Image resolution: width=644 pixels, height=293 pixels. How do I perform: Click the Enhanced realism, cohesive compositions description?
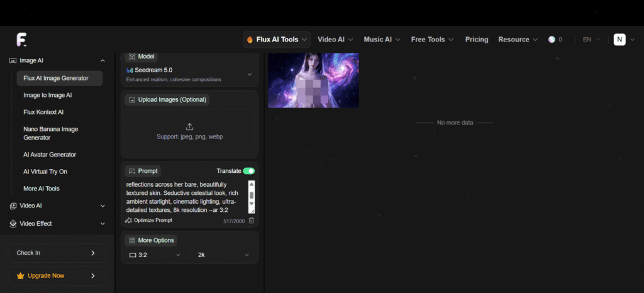pyautogui.click(x=174, y=79)
